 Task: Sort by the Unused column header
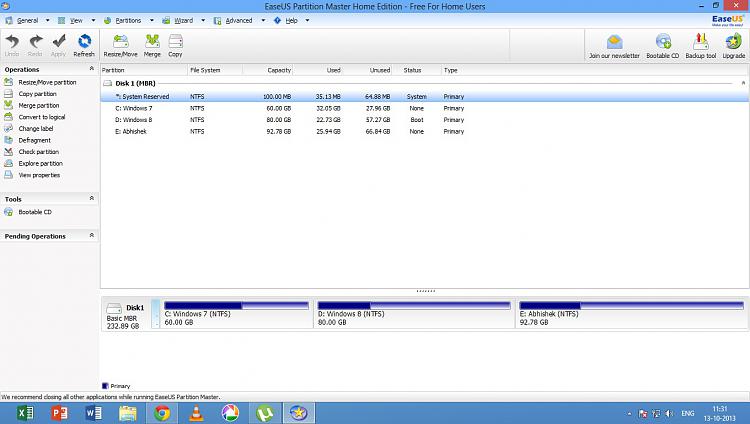click(x=367, y=70)
